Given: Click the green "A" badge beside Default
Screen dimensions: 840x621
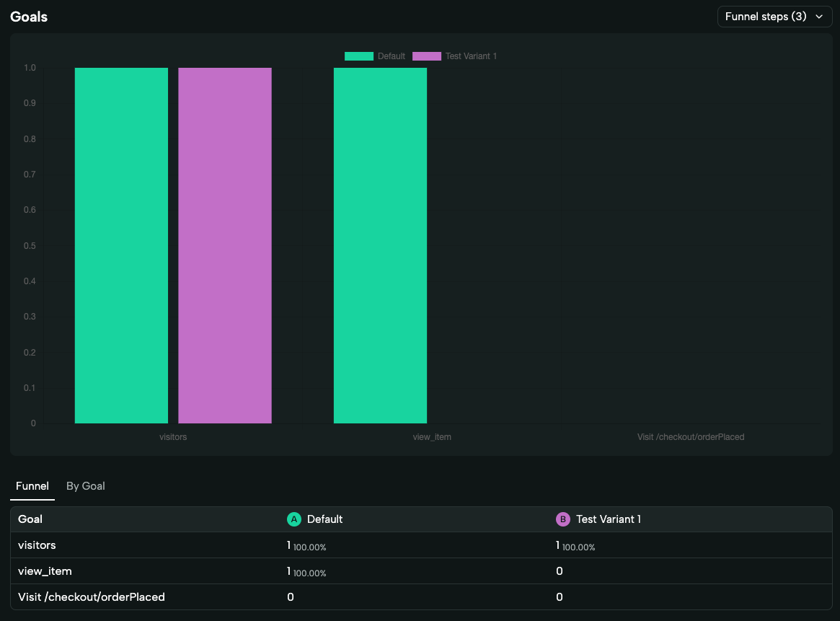Looking at the screenshot, I should pos(293,519).
